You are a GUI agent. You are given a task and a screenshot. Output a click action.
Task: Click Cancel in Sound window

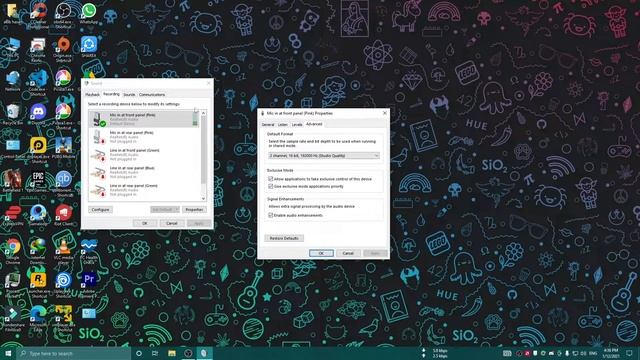[172, 223]
